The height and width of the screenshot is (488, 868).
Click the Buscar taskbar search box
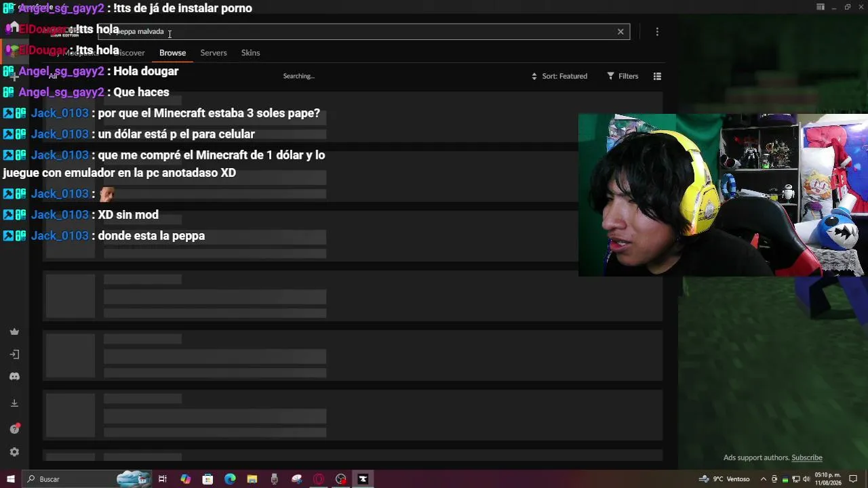tap(87, 479)
